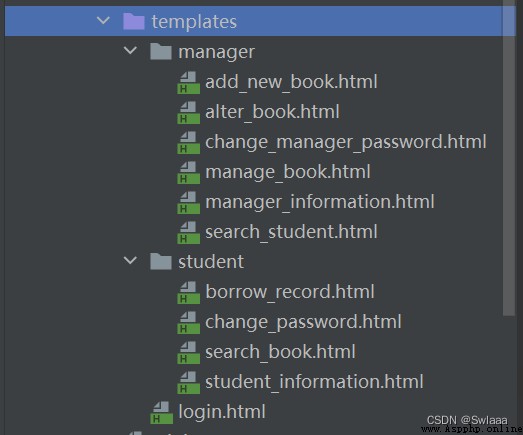This screenshot has height=435, width=523.
Task: Click the add_new_book.html file icon
Action: (188, 83)
